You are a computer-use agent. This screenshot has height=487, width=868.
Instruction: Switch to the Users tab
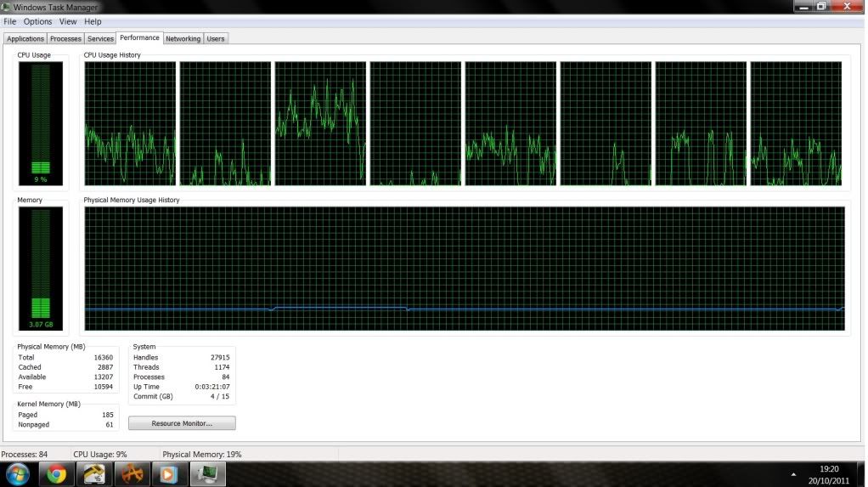(x=216, y=39)
